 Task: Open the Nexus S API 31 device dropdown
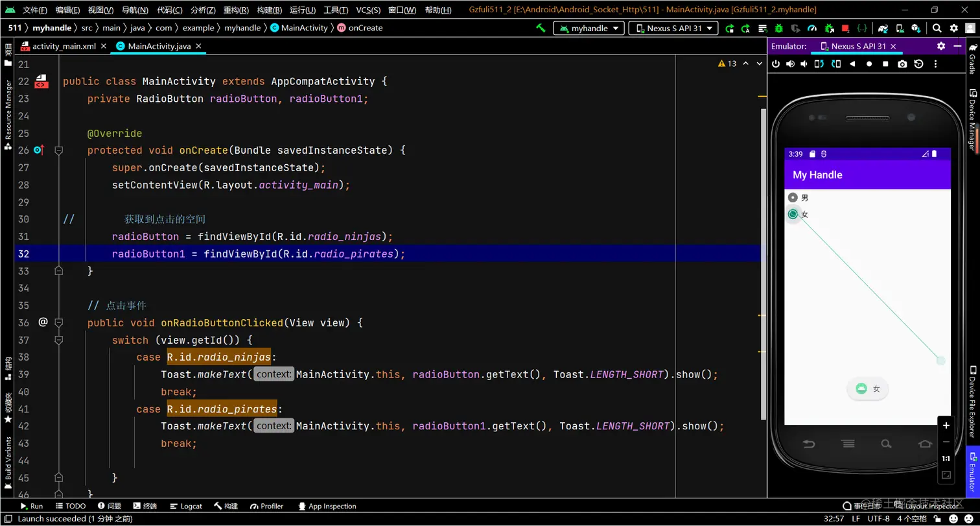point(673,28)
